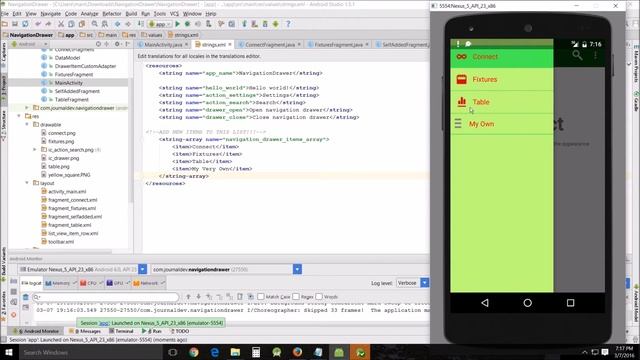Collapse the res folder in project tree
This screenshot has height=360, width=640.
19,116
